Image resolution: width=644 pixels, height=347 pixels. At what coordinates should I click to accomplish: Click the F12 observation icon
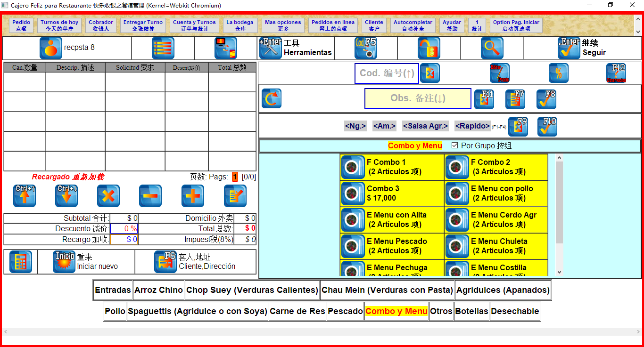pos(616,73)
